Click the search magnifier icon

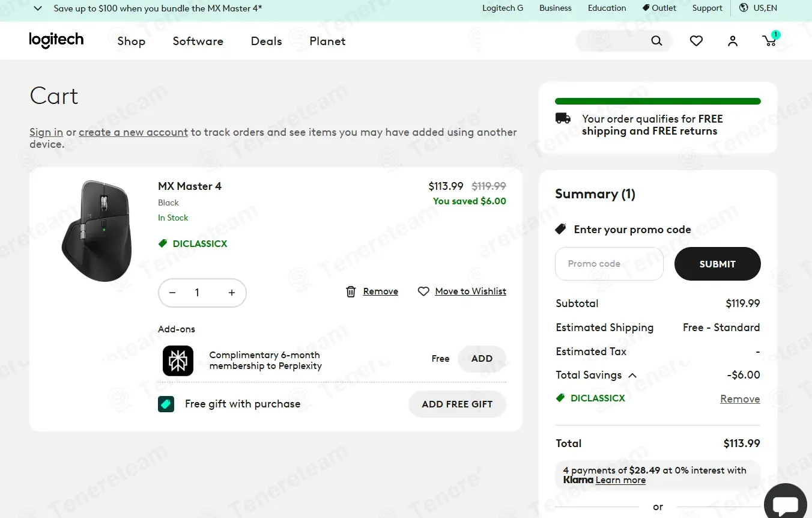click(656, 41)
